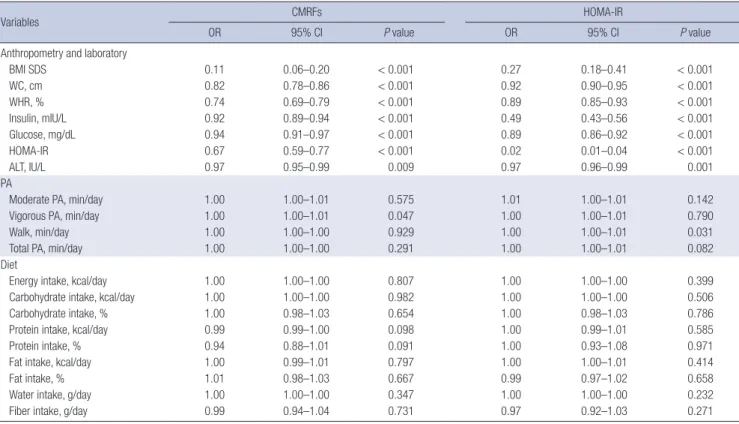Click BMI SDS CMRFs OR value 0.11
This screenshot has height=424, width=739.
[x=214, y=70]
